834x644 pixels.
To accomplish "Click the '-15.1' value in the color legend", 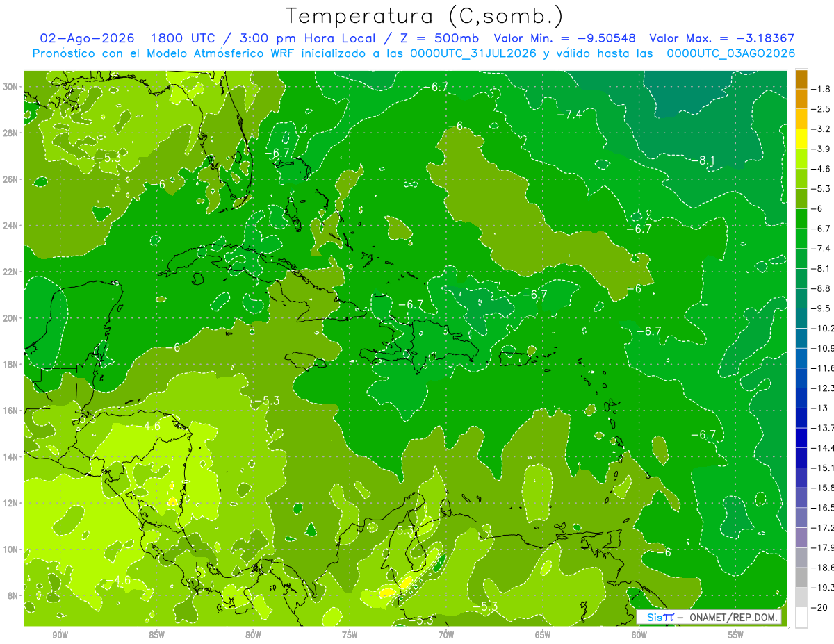I will click(822, 468).
